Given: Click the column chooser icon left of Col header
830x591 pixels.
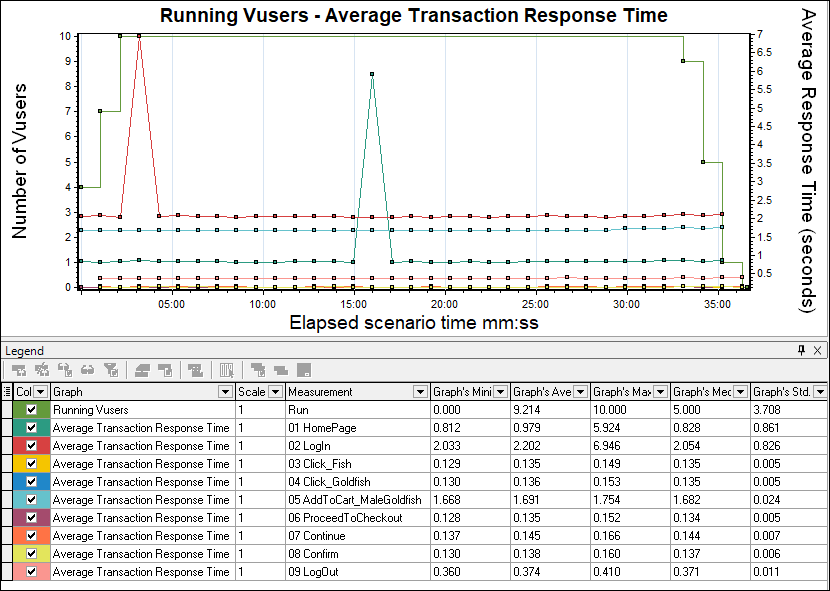Looking at the screenshot, I should pos(8,392).
